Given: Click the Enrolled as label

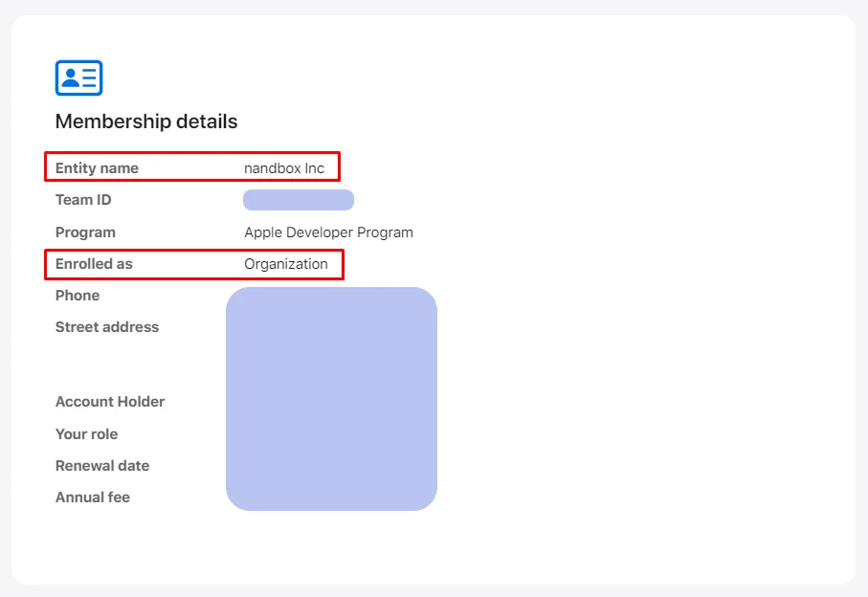Looking at the screenshot, I should [93, 263].
